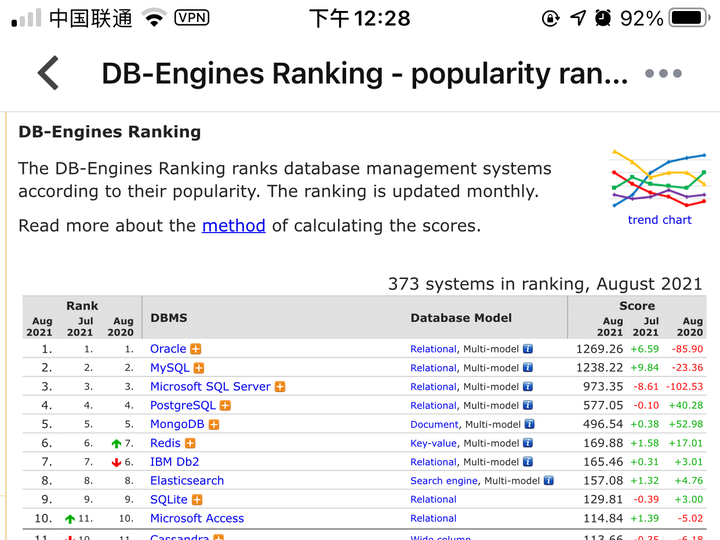Open the Redis link
Screen dimensions: 720x540
pos(165,443)
